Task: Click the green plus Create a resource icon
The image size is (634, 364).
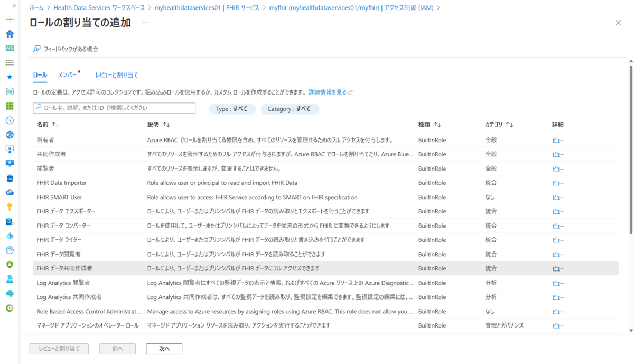Action: pos(10,20)
